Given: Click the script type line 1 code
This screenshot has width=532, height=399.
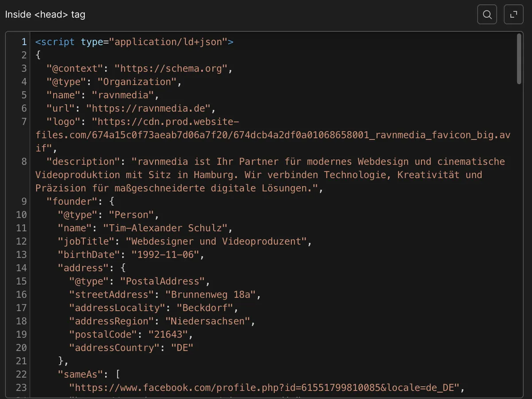Looking at the screenshot, I should [x=134, y=42].
